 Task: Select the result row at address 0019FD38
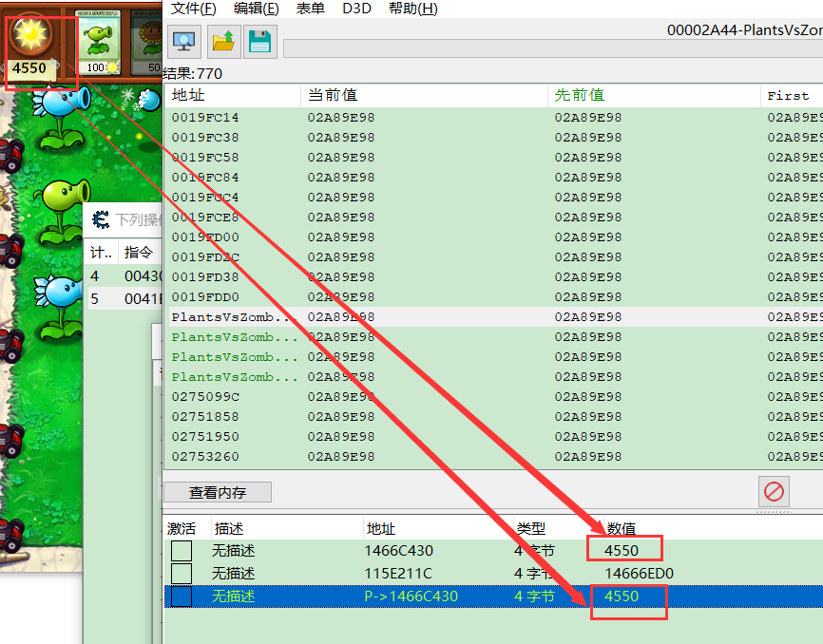(x=494, y=277)
